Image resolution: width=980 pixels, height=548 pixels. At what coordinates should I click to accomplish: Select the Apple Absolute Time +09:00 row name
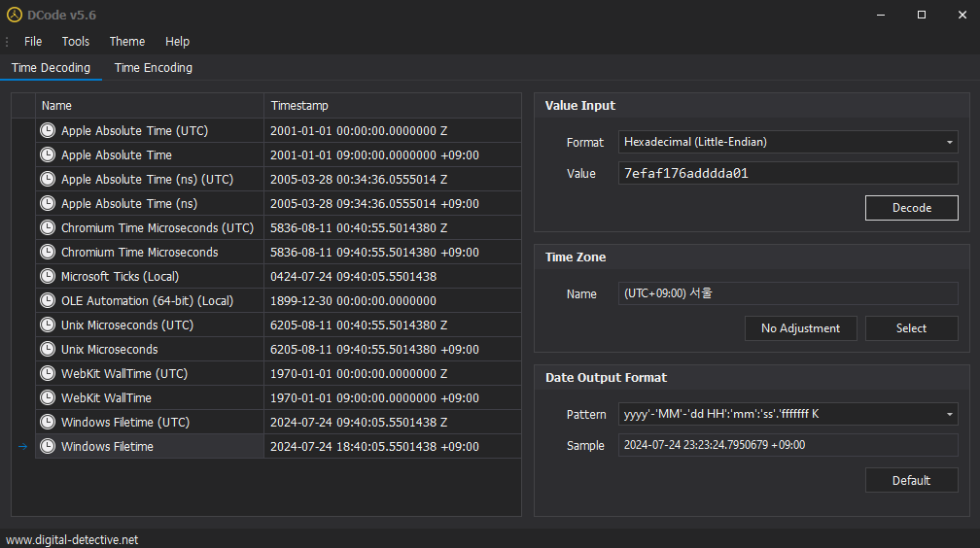pyautogui.click(x=117, y=154)
